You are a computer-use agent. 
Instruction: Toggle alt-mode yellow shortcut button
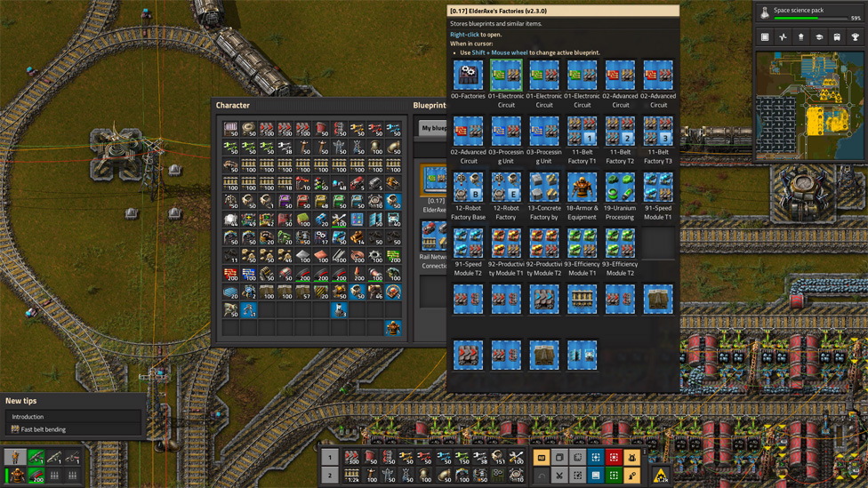[542, 458]
